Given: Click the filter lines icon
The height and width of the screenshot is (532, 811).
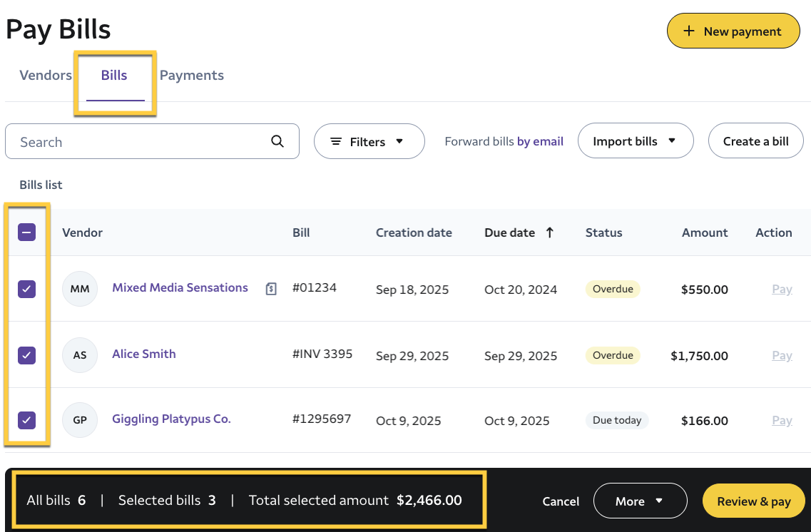Looking at the screenshot, I should click(335, 142).
